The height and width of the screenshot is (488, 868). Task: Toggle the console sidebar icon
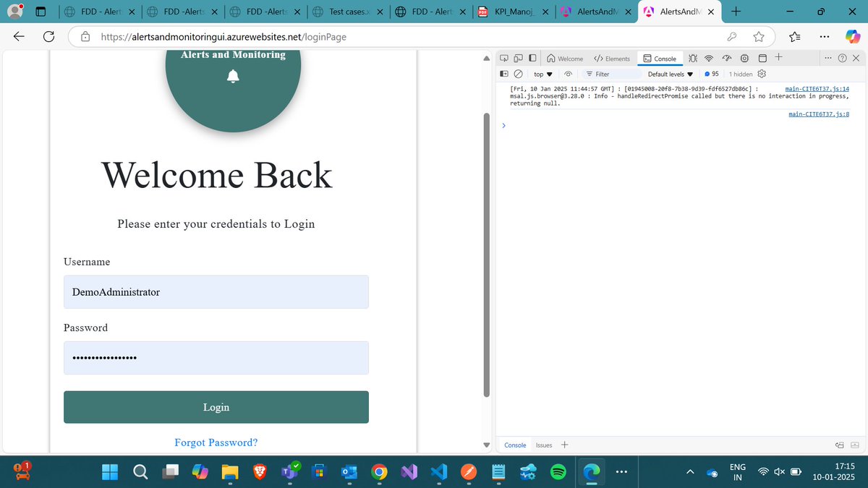coord(505,74)
